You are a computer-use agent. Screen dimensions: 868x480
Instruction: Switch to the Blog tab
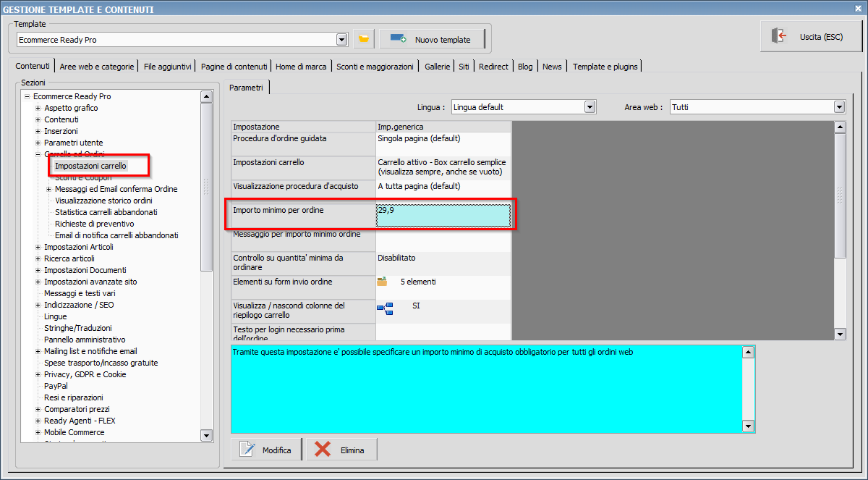click(x=525, y=67)
